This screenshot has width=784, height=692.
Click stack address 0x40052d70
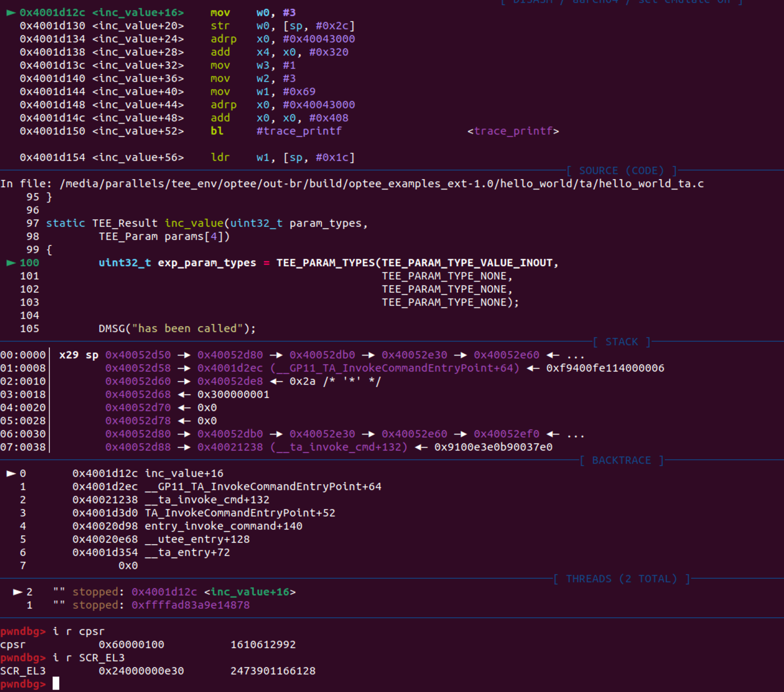(x=138, y=407)
